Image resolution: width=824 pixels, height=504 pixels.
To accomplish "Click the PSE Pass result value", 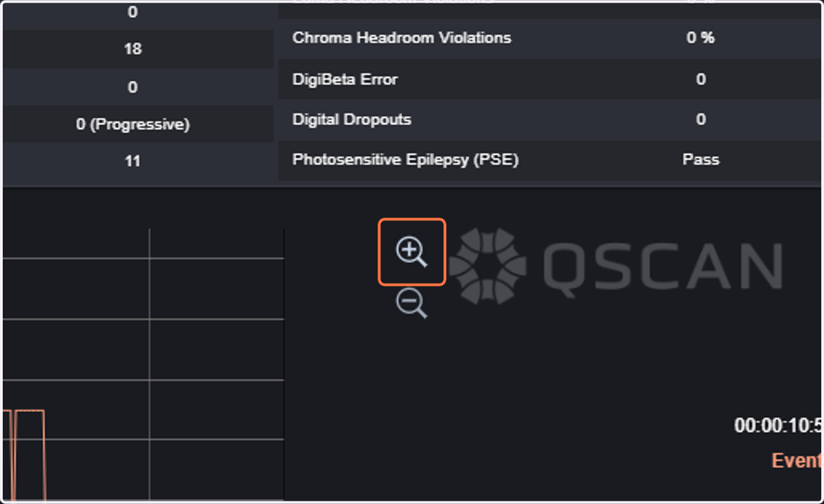I will pyautogui.click(x=700, y=159).
